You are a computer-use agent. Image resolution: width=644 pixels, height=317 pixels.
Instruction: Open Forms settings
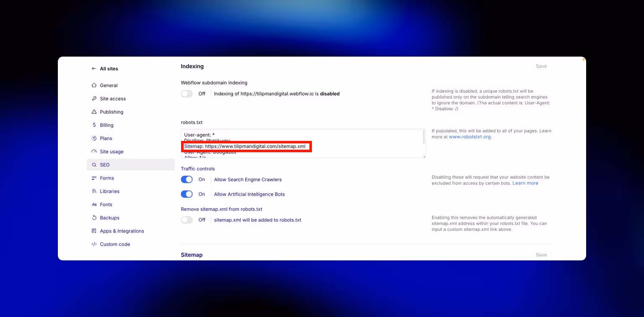(107, 178)
